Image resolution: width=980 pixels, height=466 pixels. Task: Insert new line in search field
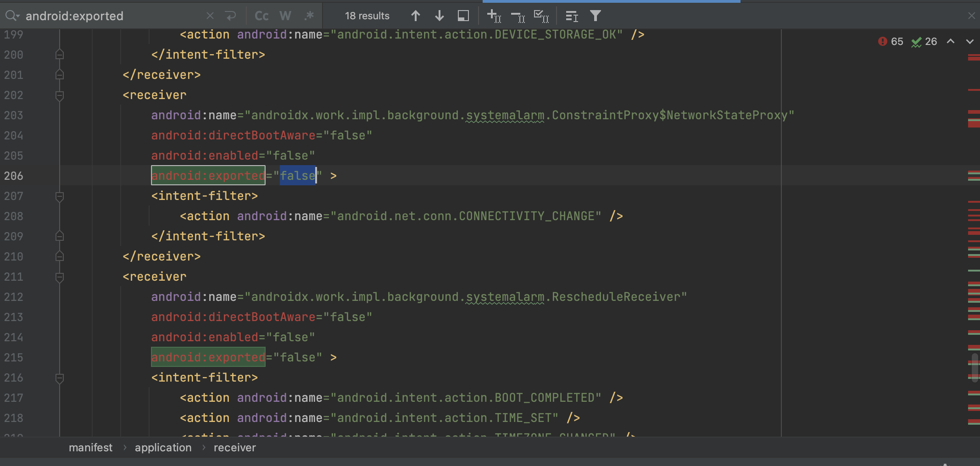[x=230, y=16]
